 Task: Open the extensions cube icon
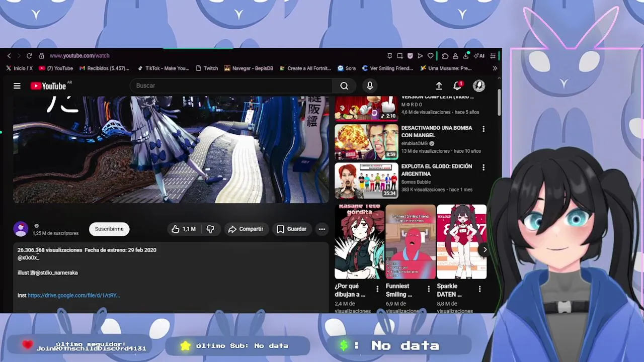pyautogui.click(x=445, y=56)
